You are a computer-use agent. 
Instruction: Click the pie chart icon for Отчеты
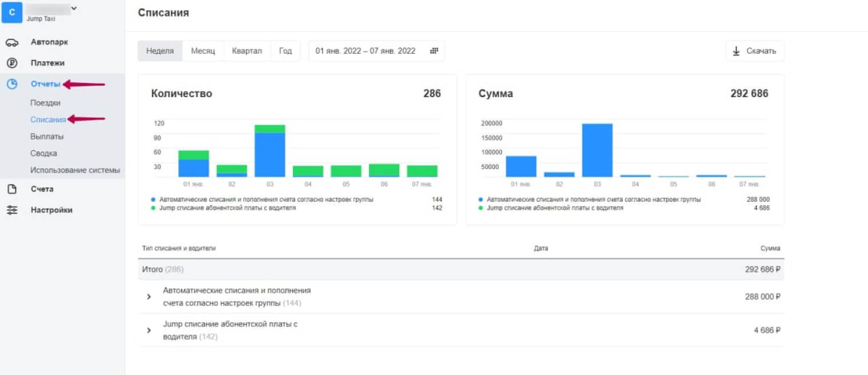pyautogui.click(x=12, y=84)
